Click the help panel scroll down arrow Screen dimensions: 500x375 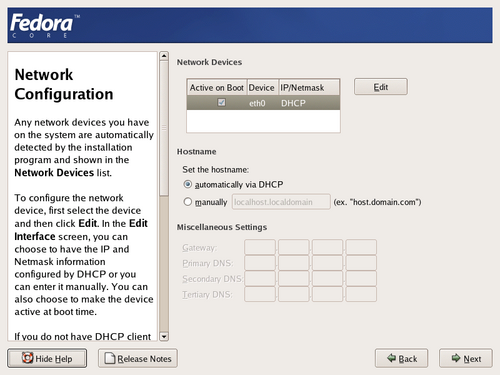pos(164,336)
